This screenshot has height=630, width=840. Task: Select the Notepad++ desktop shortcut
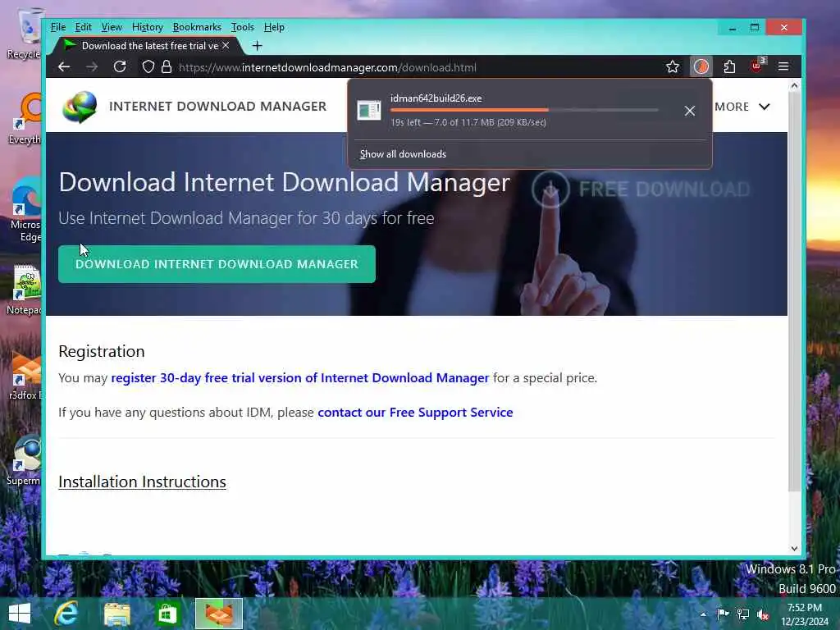click(24, 290)
